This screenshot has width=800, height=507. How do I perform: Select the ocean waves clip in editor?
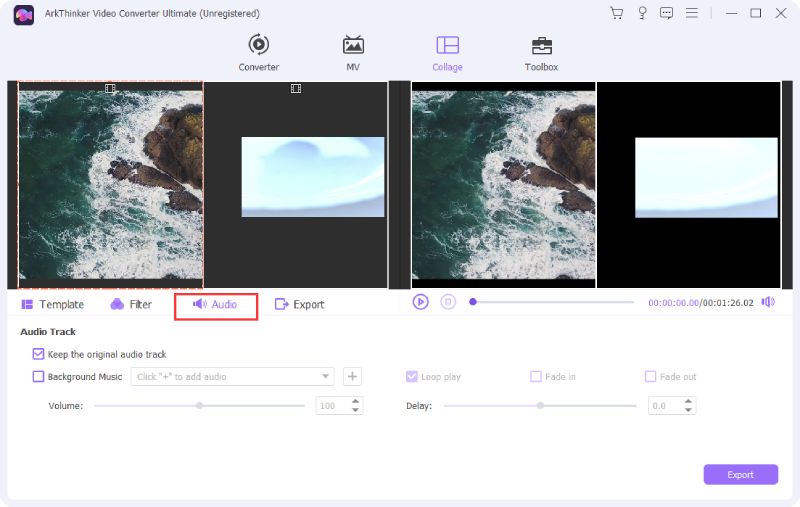tap(110, 185)
